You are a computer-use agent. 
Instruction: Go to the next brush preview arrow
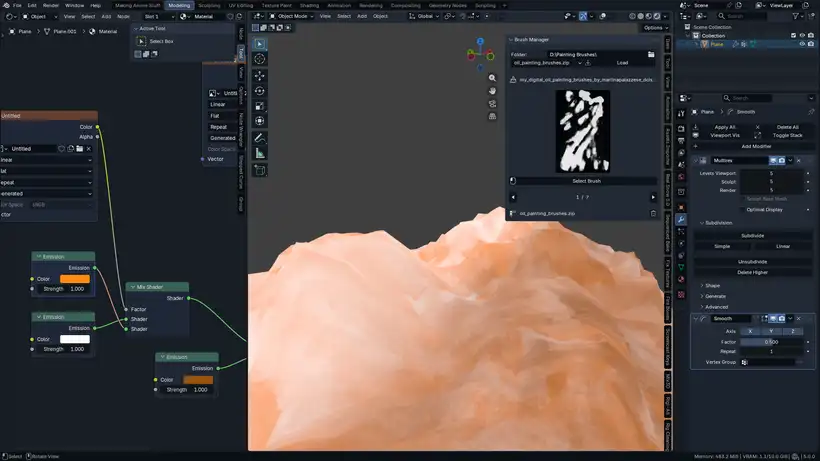[x=653, y=197]
